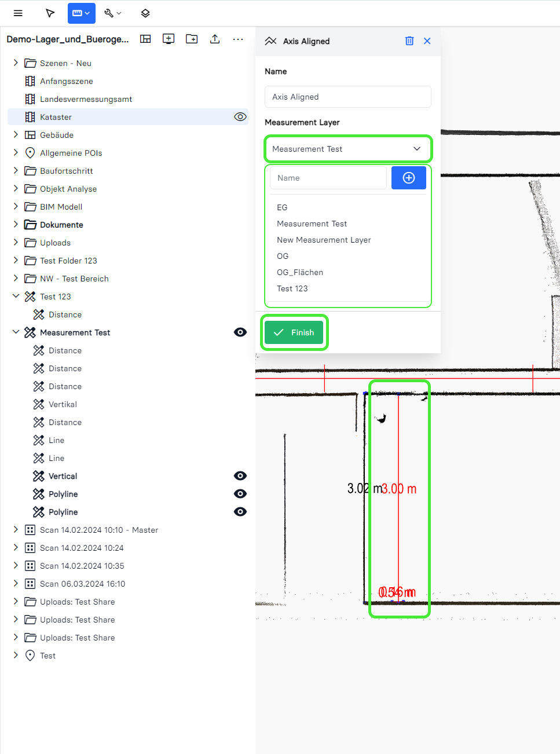Open the measurement ruler tool dropdown
Image resolution: width=560 pixels, height=754 pixels.
tap(81, 13)
